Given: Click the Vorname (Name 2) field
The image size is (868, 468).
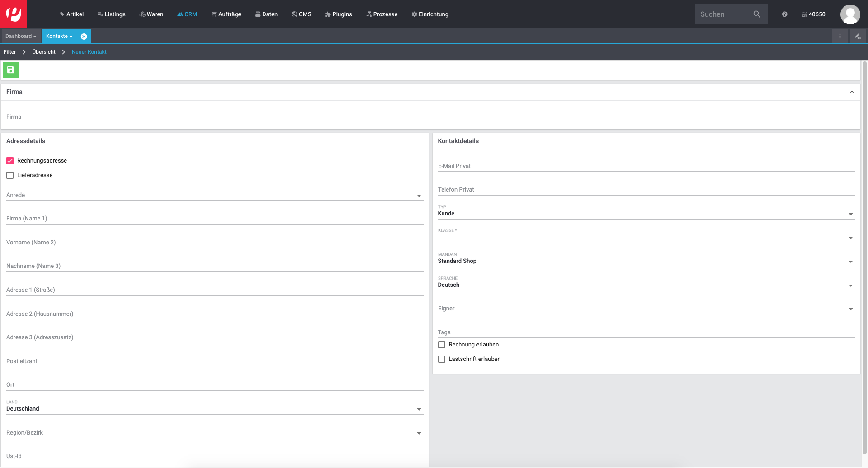Looking at the screenshot, I should click(x=215, y=243).
